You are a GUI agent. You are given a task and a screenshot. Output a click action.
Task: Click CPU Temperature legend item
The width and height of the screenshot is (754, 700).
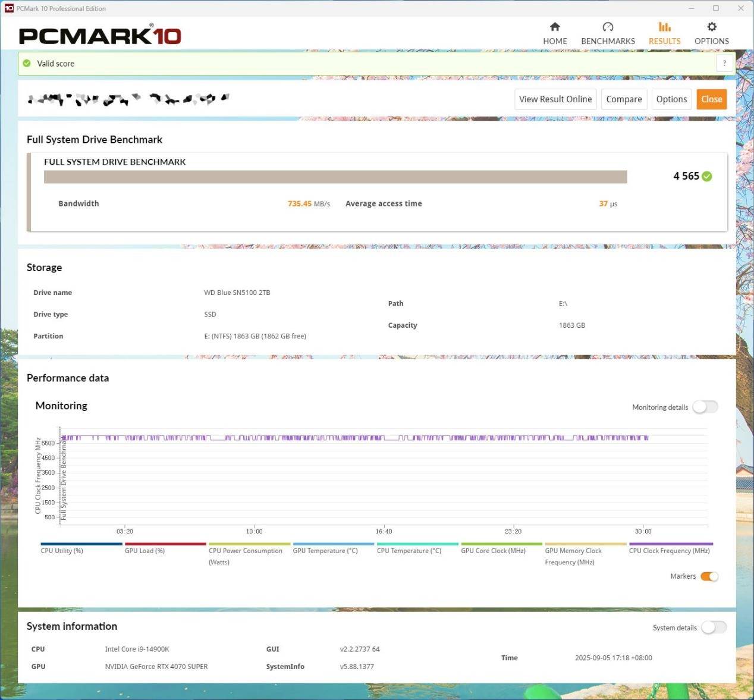[x=409, y=551]
